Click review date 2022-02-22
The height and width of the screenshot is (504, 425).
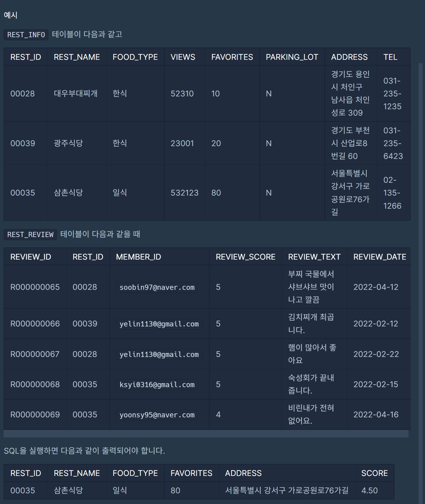click(376, 354)
